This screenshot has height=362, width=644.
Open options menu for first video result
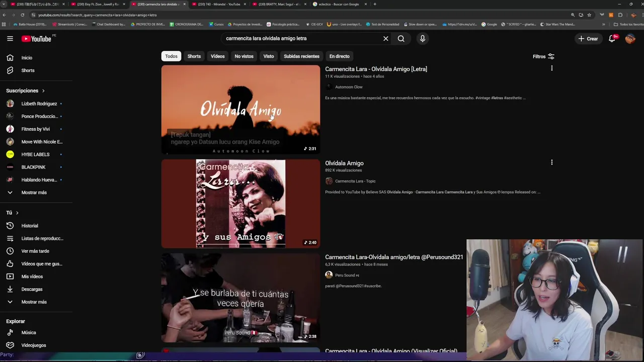point(552,68)
